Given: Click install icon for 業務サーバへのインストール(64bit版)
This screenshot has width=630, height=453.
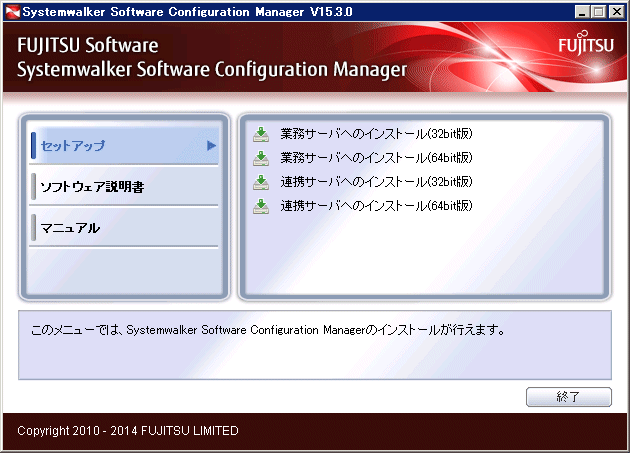Looking at the screenshot, I should pos(261,158).
